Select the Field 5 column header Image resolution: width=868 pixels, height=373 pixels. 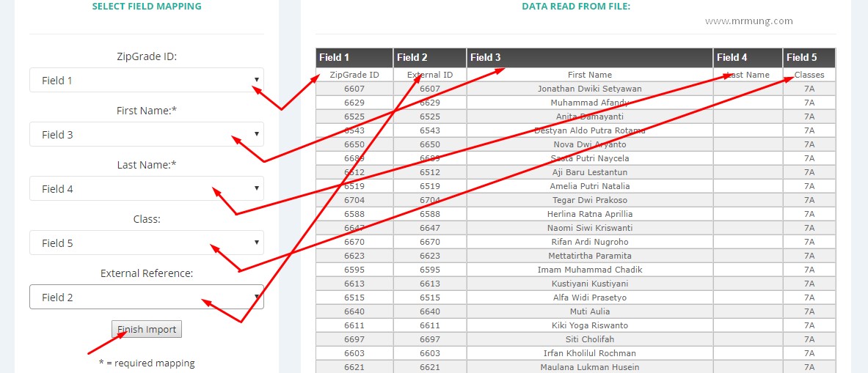[x=809, y=57]
